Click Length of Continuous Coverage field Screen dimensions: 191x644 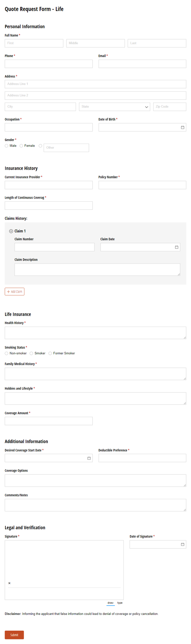click(x=49, y=205)
